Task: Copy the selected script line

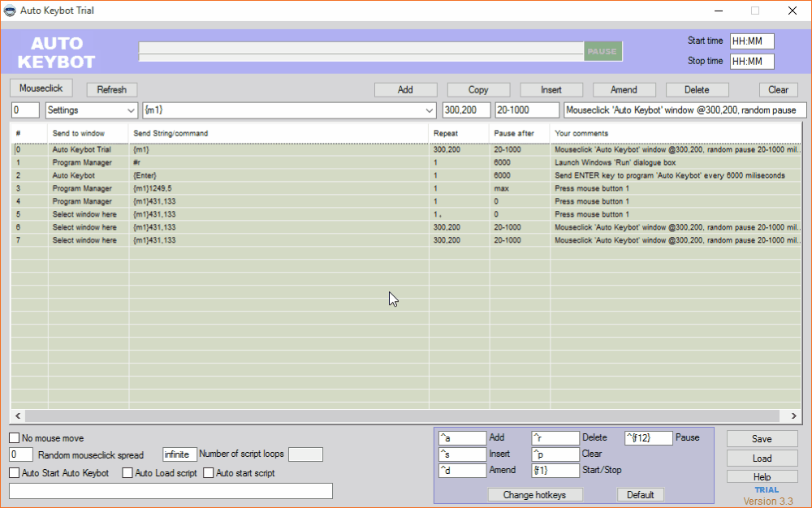Action: tap(478, 89)
